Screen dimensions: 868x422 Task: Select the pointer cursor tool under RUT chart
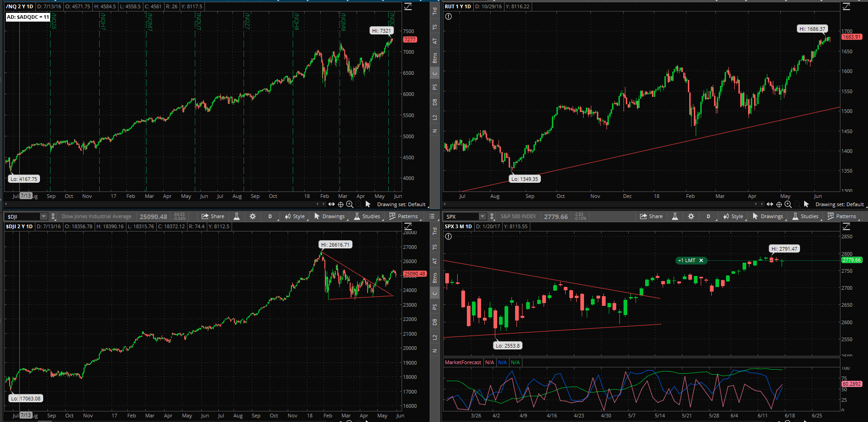point(806,204)
